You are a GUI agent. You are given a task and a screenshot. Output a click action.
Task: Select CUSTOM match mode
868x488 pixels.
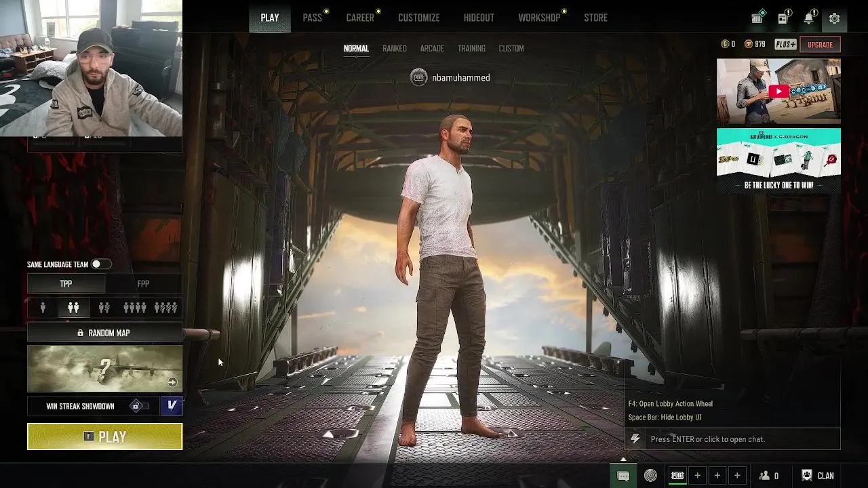(x=511, y=48)
